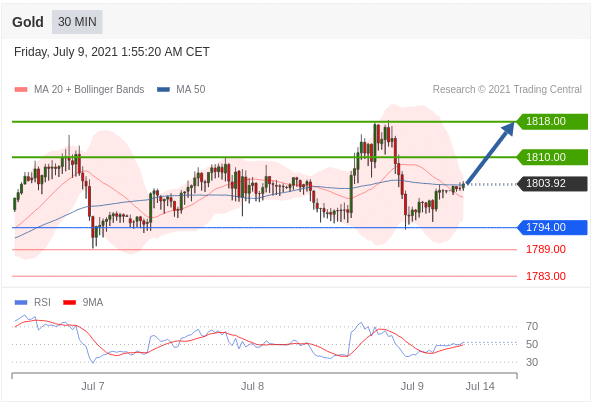The height and width of the screenshot is (409, 597).
Task: Click the pink MA 20 color swatch
Action: coord(21,90)
